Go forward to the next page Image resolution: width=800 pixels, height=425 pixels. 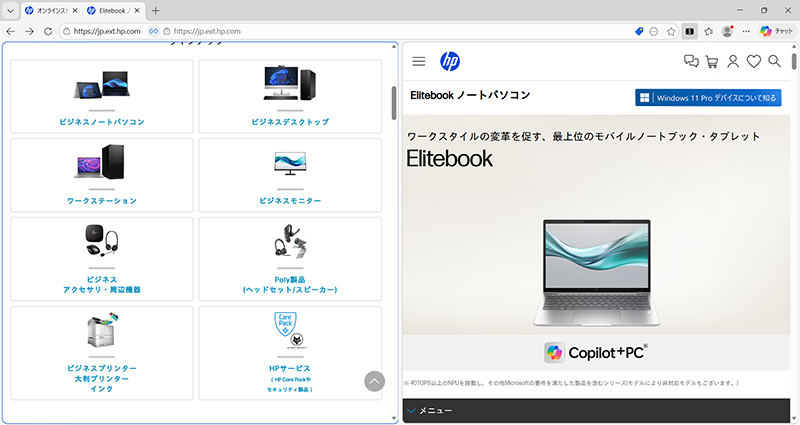click(30, 31)
